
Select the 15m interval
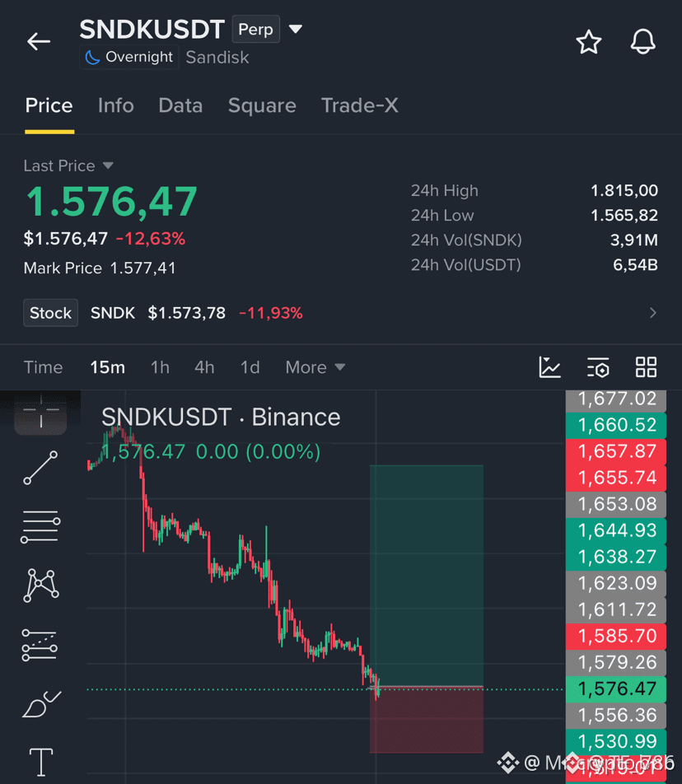coord(108,367)
